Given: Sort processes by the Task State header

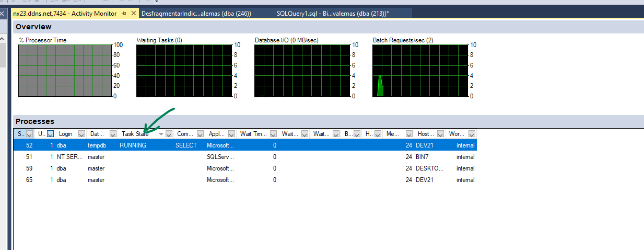Looking at the screenshot, I should click(x=135, y=134).
